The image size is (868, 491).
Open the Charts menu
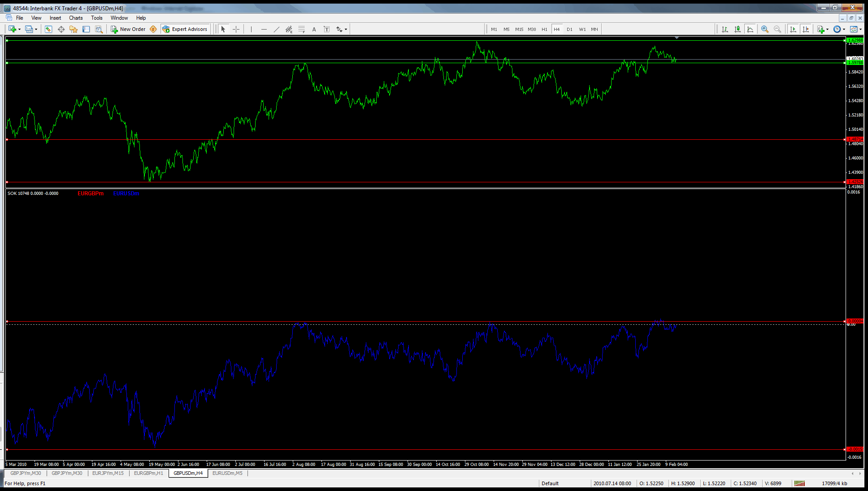(76, 18)
